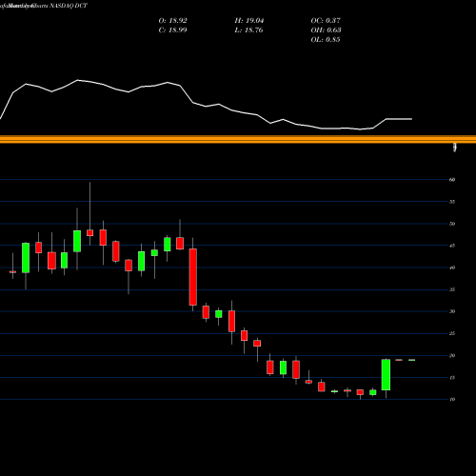Click the OC: 0.37 reading
The height and width of the screenshot is (476, 476).
[x=326, y=21]
